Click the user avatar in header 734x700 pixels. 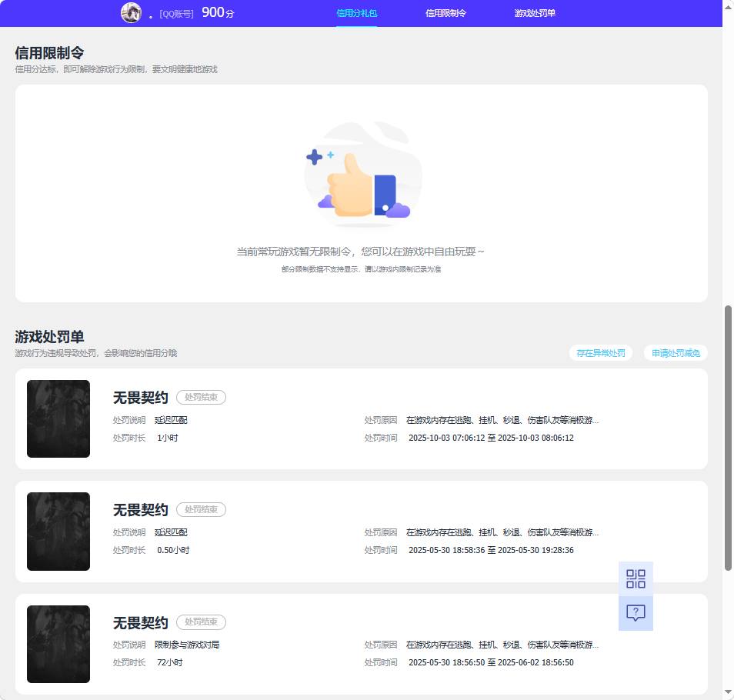[x=131, y=12]
